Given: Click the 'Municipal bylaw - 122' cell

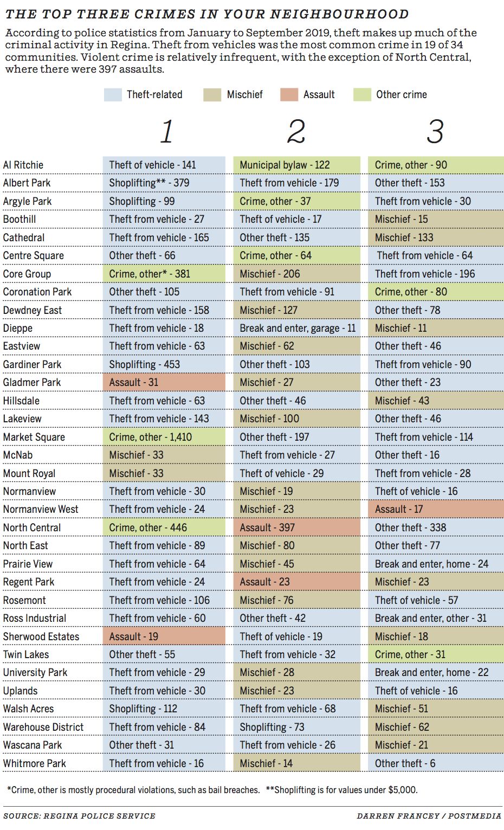Looking at the screenshot, I should (x=285, y=165).
